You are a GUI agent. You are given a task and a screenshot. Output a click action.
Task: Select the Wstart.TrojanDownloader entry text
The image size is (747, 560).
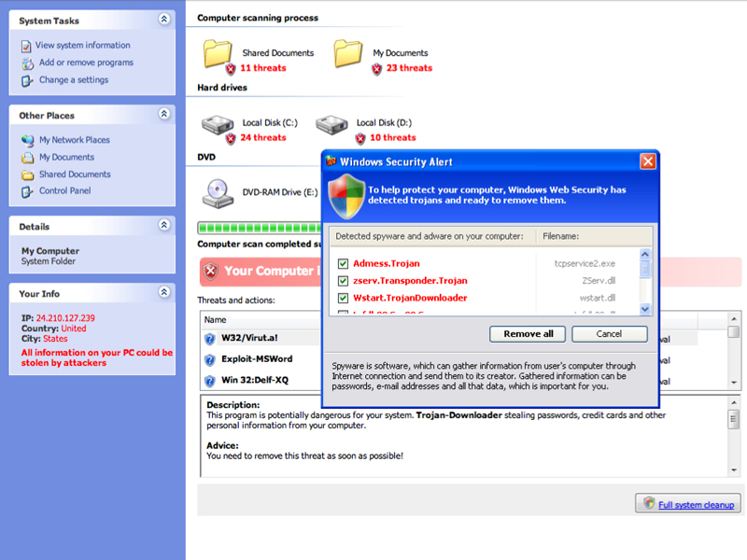[410, 298]
